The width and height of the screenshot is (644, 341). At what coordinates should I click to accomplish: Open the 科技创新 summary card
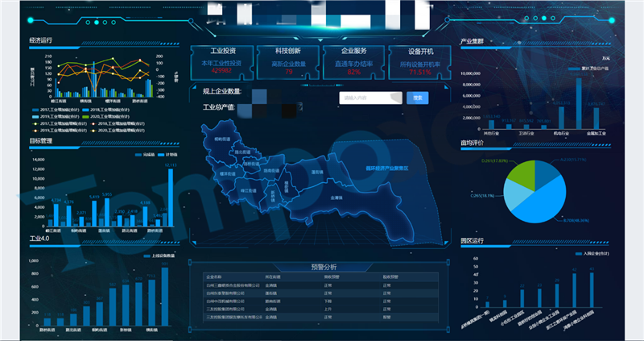pos(288,61)
